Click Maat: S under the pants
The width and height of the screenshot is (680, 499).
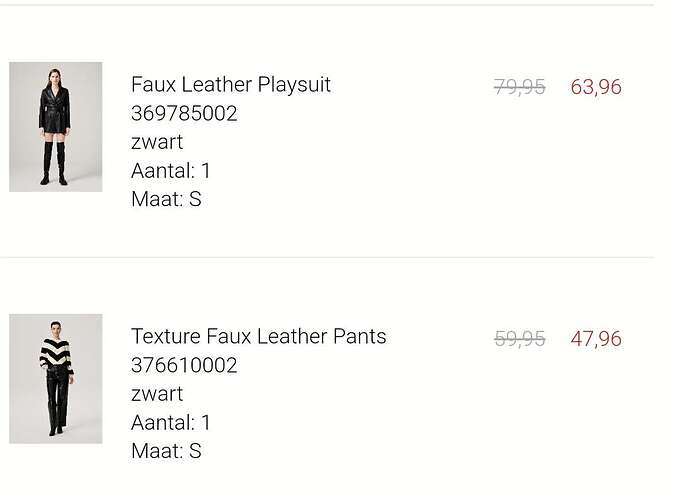(x=166, y=451)
